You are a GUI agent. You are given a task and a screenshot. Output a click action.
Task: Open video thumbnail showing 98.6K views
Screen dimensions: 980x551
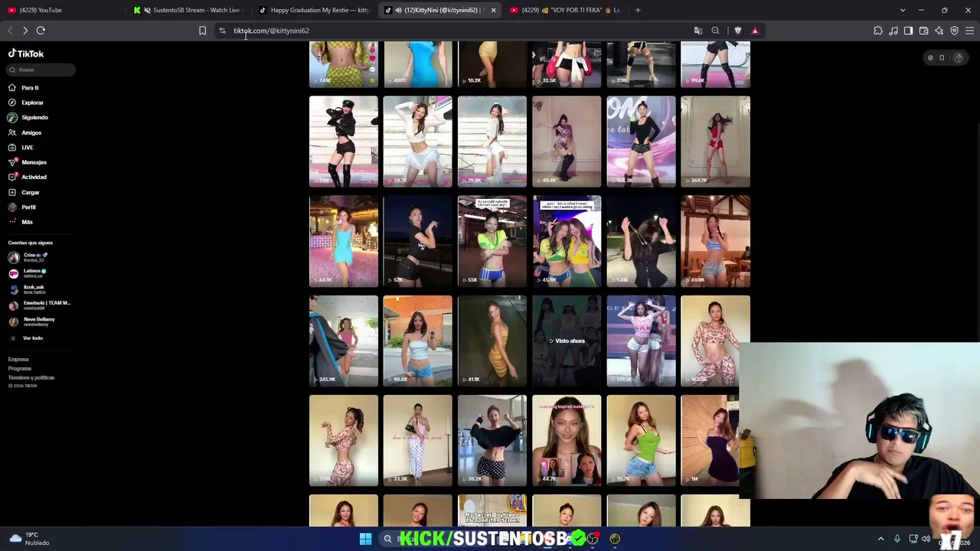(418, 341)
